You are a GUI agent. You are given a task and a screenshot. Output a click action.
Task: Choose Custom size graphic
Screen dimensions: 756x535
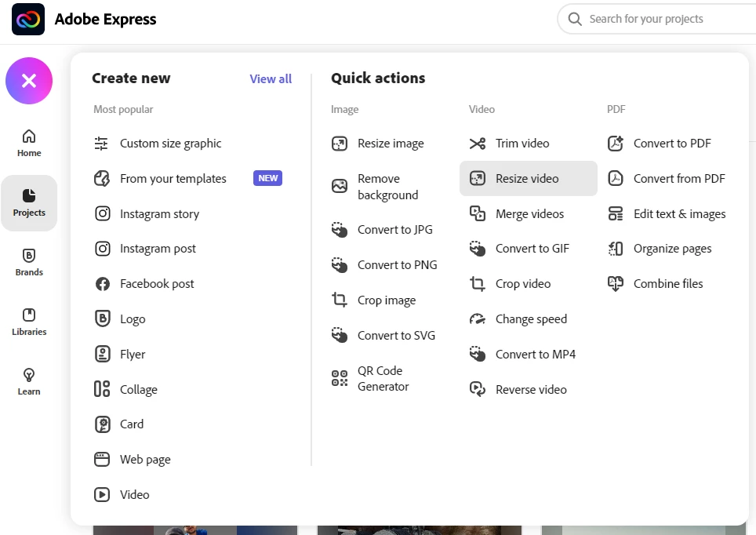click(x=170, y=144)
